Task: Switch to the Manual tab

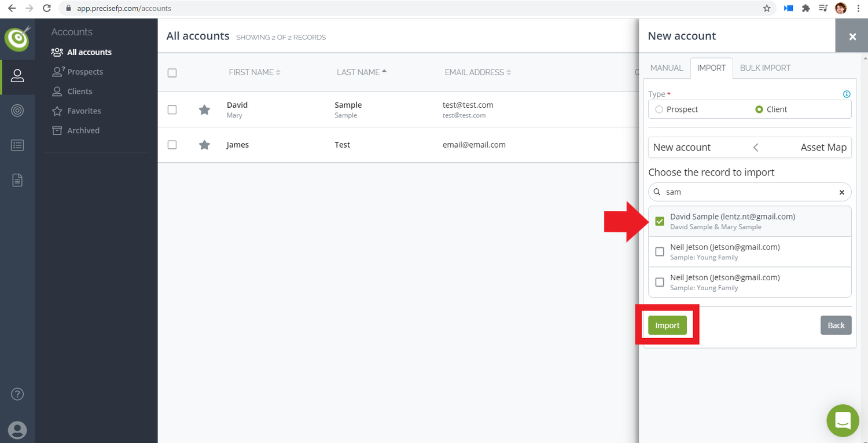Action: tap(666, 68)
